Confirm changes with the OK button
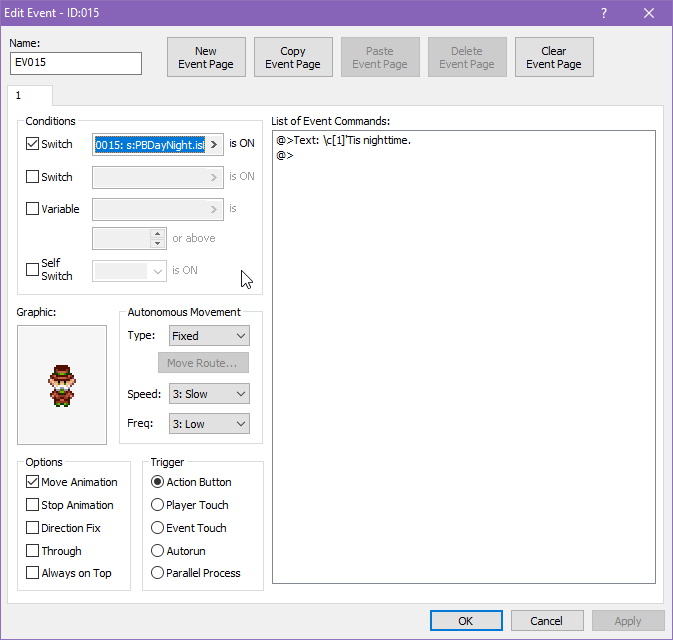Screen dimensions: 673x640 click(x=466, y=621)
